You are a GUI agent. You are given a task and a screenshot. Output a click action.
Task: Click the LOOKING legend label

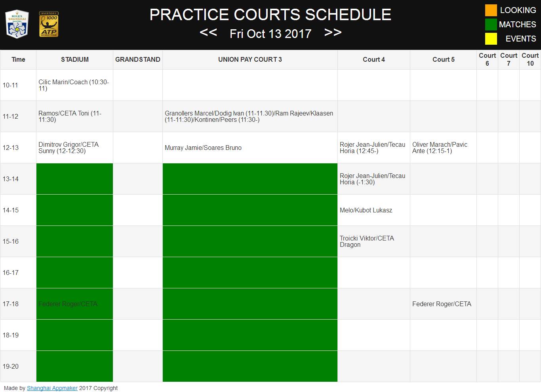(x=518, y=10)
